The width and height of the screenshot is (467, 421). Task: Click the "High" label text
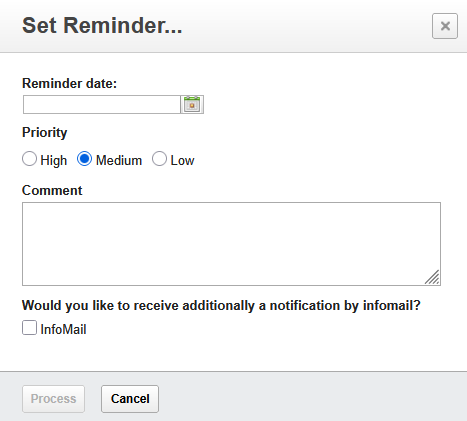coord(54,161)
